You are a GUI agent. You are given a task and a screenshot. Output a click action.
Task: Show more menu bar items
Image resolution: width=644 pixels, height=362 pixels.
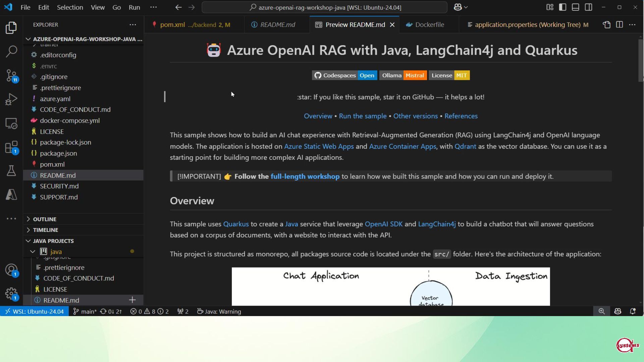(x=153, y=7)
